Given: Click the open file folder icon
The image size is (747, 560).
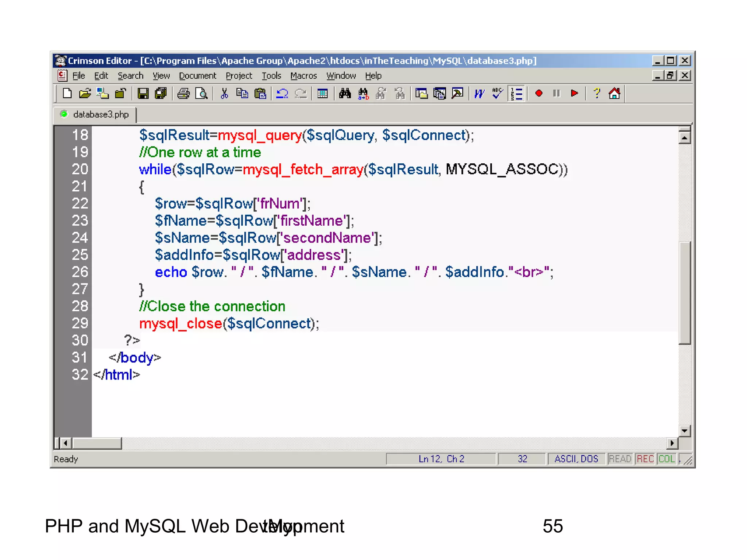Looking at the screenshot, I should tap(85, 94).
